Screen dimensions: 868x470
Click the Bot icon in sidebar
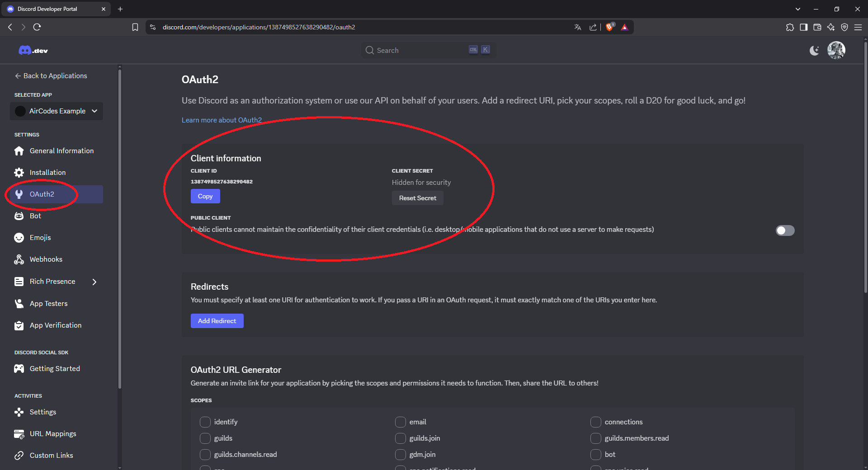point(19,216)
